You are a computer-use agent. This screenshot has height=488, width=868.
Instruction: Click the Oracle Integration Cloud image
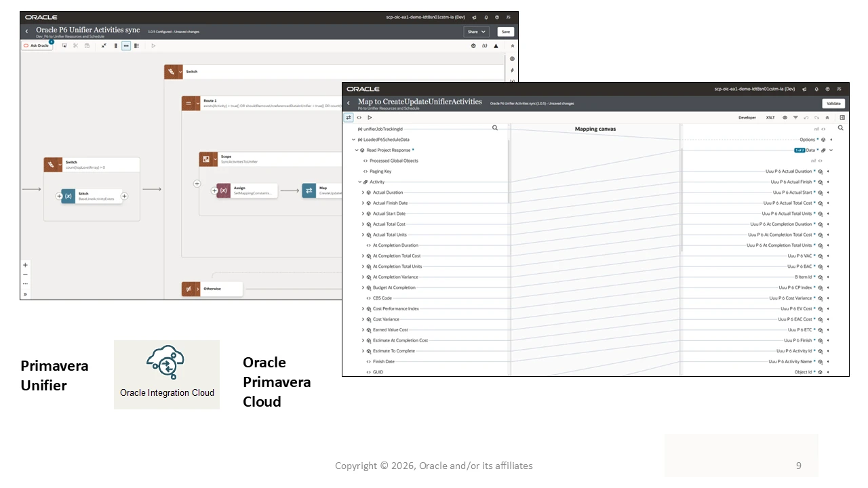point(167,375)
